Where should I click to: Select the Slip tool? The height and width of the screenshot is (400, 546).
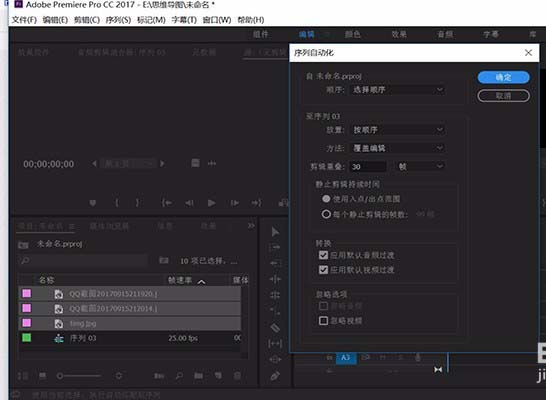tap(275, 344)
